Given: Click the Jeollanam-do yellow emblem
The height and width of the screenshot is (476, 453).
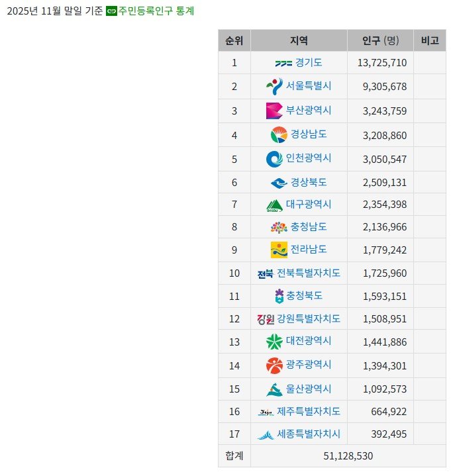Looking at the screenshot, I should (x=279, y=250).
